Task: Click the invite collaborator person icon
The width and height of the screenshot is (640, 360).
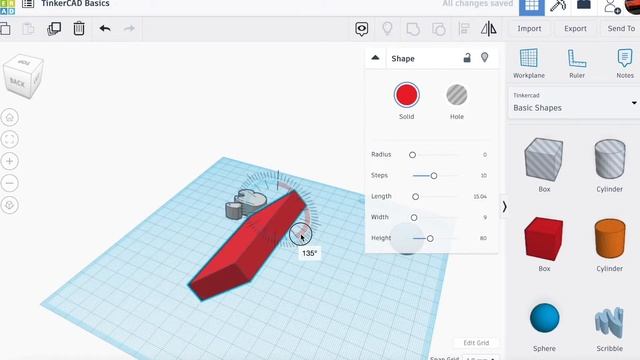Action: point(612,7)
